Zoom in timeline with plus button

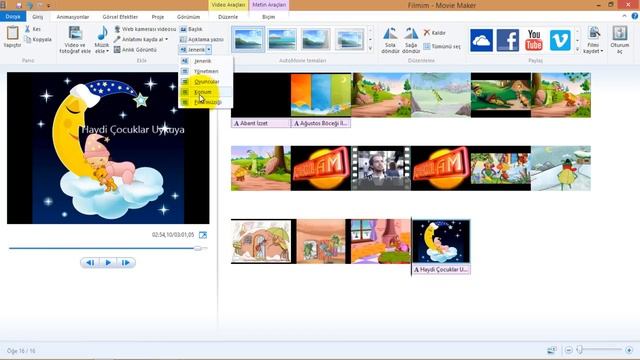629,350
